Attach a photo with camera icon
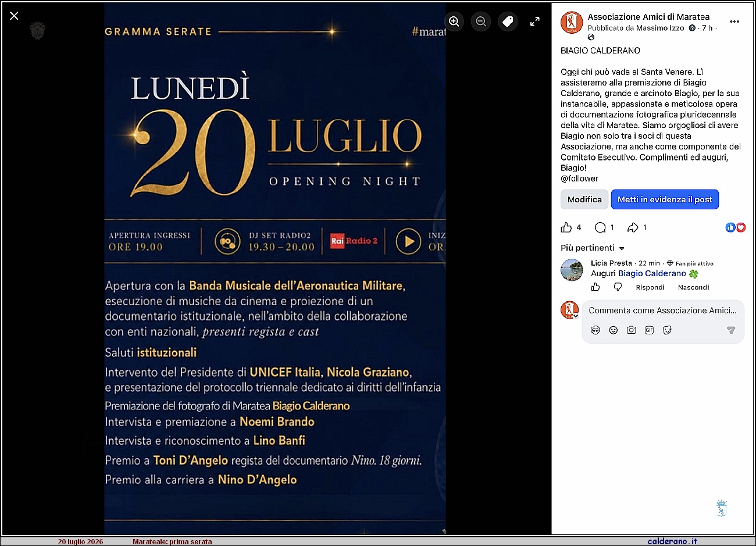The width and height of the screenshot is (756, 546). 631,330
